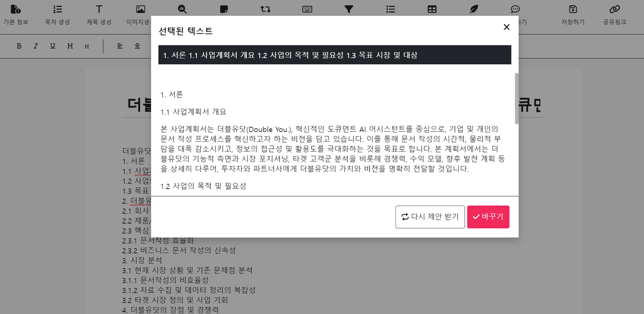Open the 제목 생성 tool
Image resolution: width=644 pixels, height=314 pixels.
point(99,15)
